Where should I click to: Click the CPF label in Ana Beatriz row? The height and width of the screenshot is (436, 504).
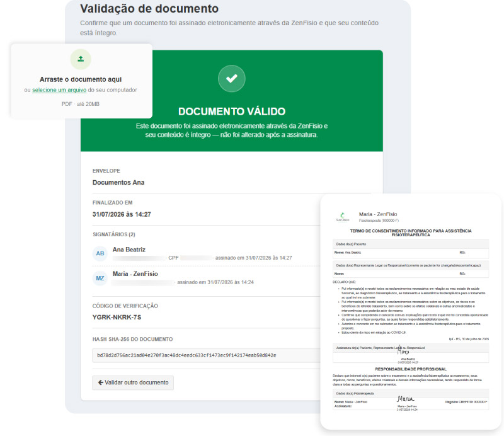pyautogui.click(x=174, y=258)
